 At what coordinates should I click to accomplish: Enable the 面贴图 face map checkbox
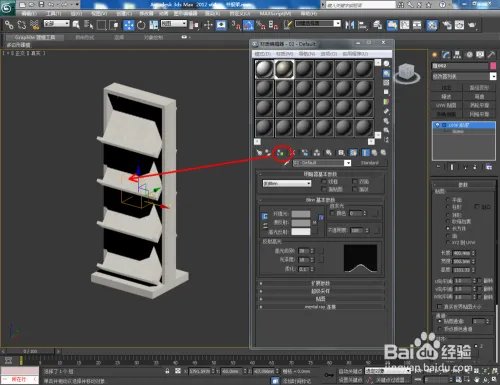click(x=323, y=189)
